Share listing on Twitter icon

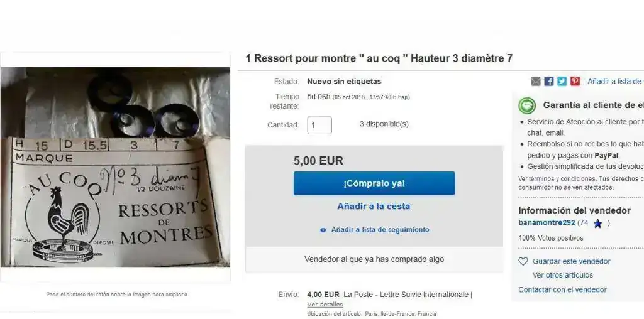562,81
